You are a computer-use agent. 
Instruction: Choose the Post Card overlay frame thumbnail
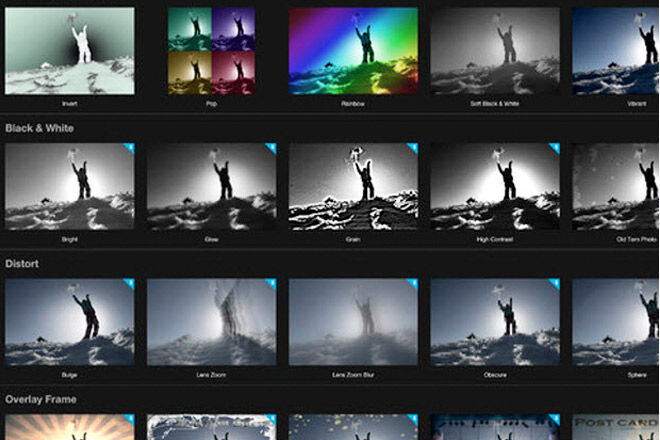click(x=616, y=427)
